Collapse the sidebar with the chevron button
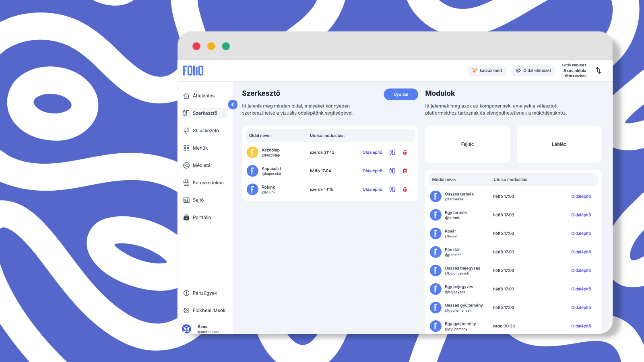This screenshot has height=362, width=644. [x=232, y=105]
